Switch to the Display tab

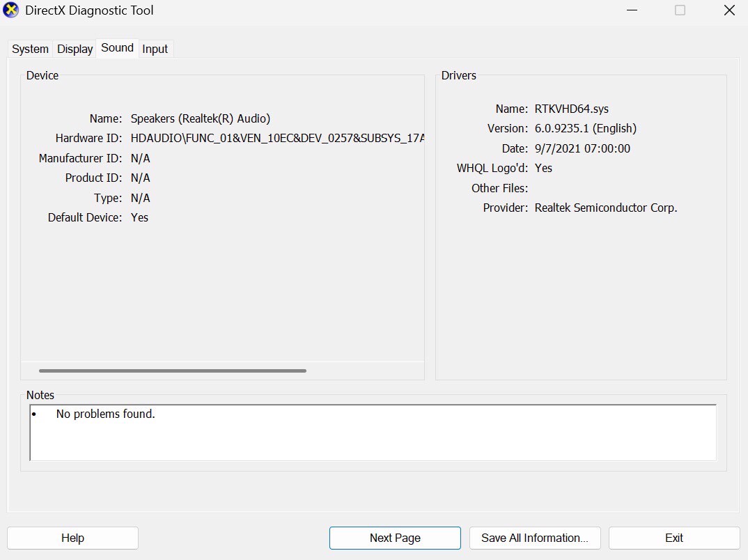coord(74,49)
